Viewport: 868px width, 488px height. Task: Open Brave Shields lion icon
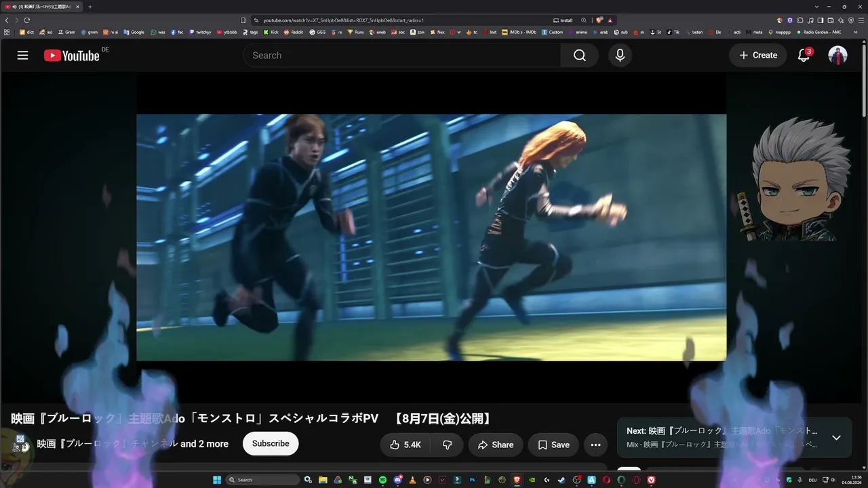(x=599, y=20)
